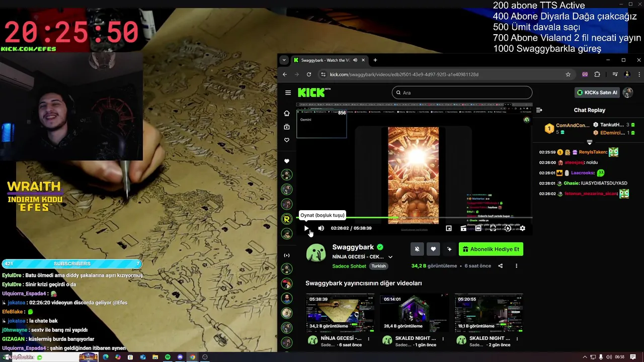This screenshot has height=362, width=644.
Task: Click the Play button in the video player
Action: (x=306, y=228)
